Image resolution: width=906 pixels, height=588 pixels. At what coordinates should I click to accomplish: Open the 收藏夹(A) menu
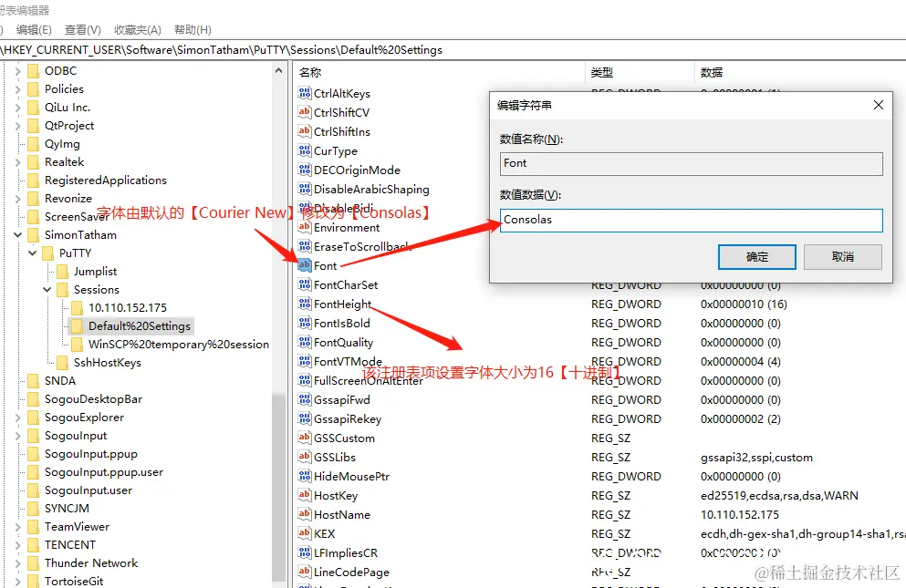tap(138, 29)
